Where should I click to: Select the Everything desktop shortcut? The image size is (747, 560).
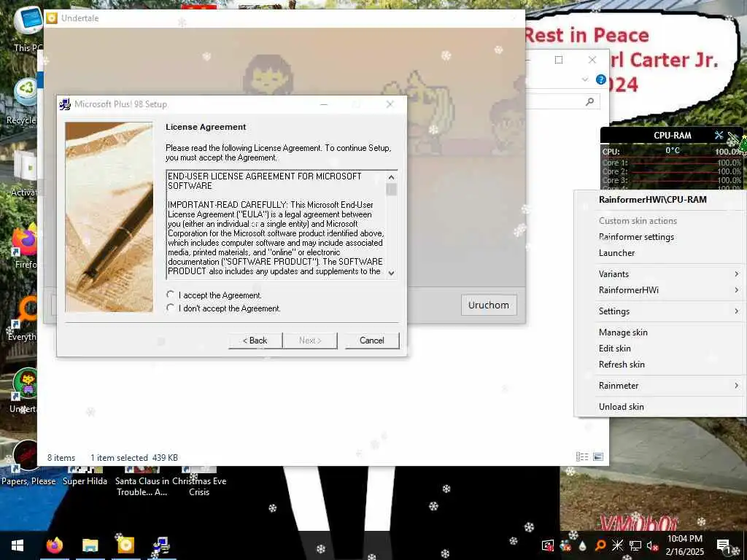coord(23,319)
